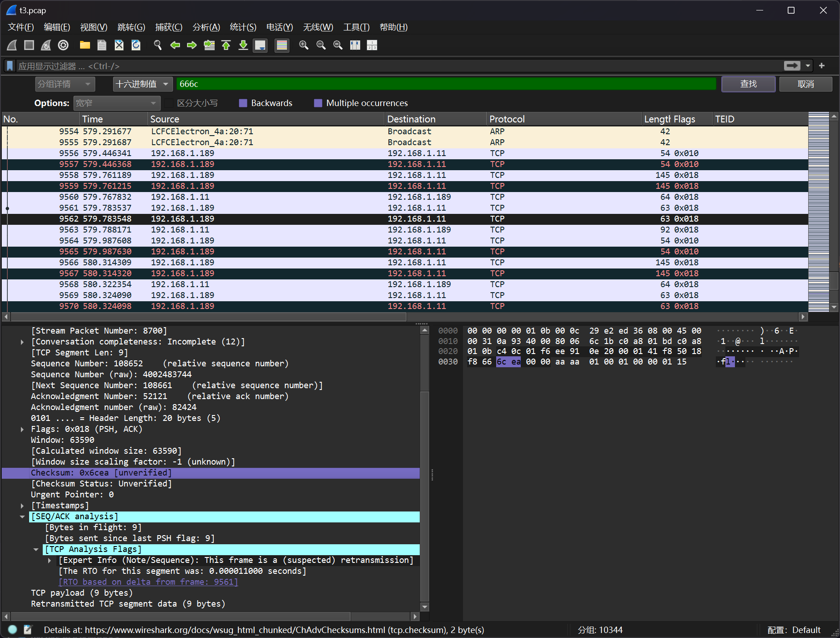Click 配置: Default profile in status bar
This screenshot has width=840, height=638.
tap(794, 630)
